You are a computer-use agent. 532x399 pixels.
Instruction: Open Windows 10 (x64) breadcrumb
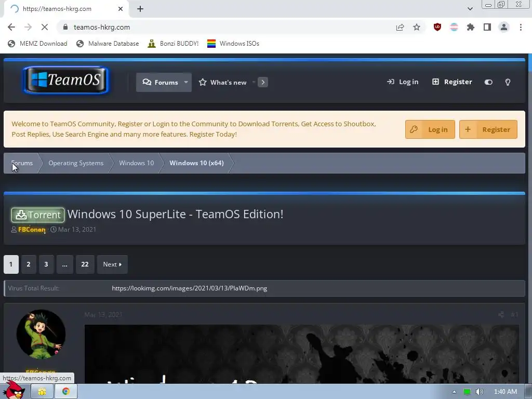click(x=196, y=163)
